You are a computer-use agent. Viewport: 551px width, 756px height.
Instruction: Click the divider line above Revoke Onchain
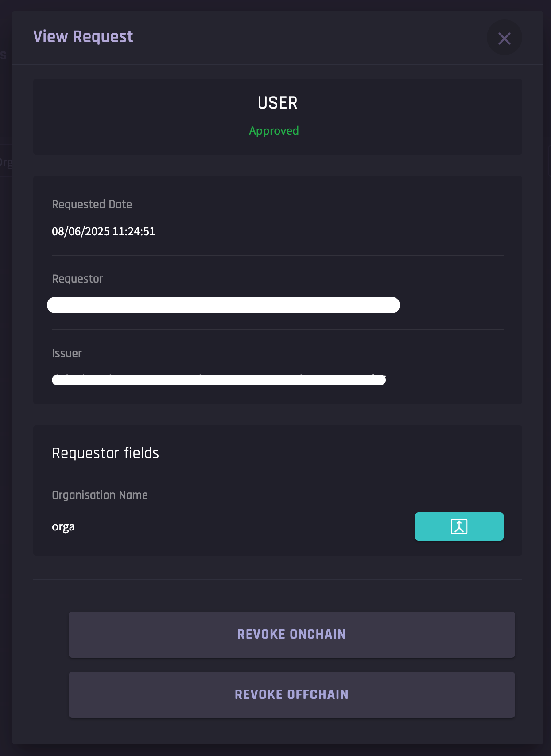277,579
